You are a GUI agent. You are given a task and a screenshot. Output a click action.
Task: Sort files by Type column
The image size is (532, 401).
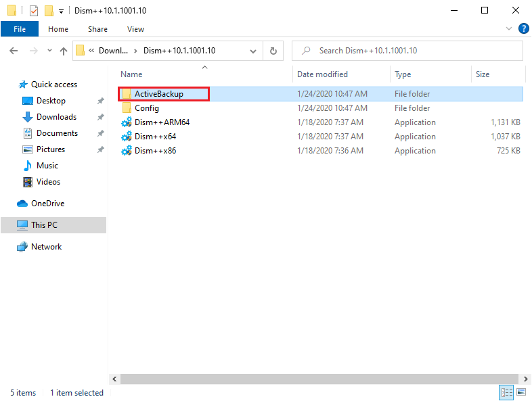403,74
